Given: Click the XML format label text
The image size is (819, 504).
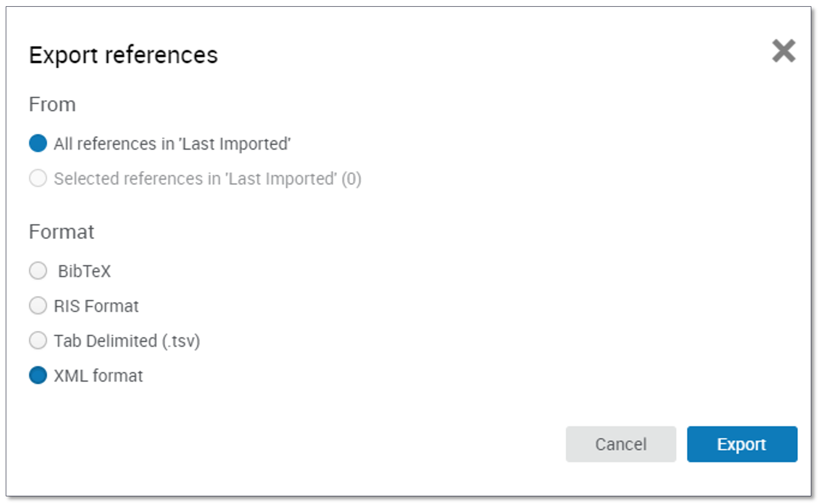Looking at the screenshot, I should 98,376.
